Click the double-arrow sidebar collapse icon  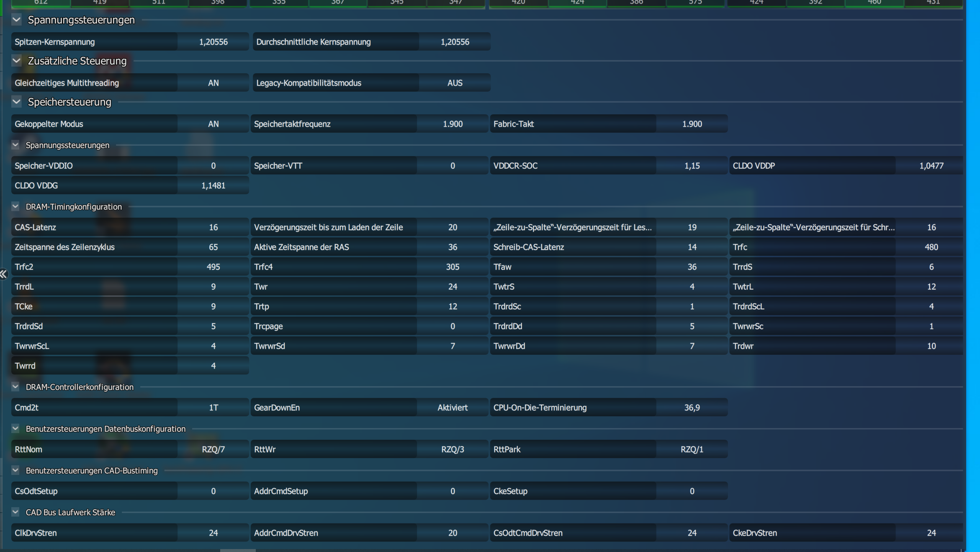point(4,274)
